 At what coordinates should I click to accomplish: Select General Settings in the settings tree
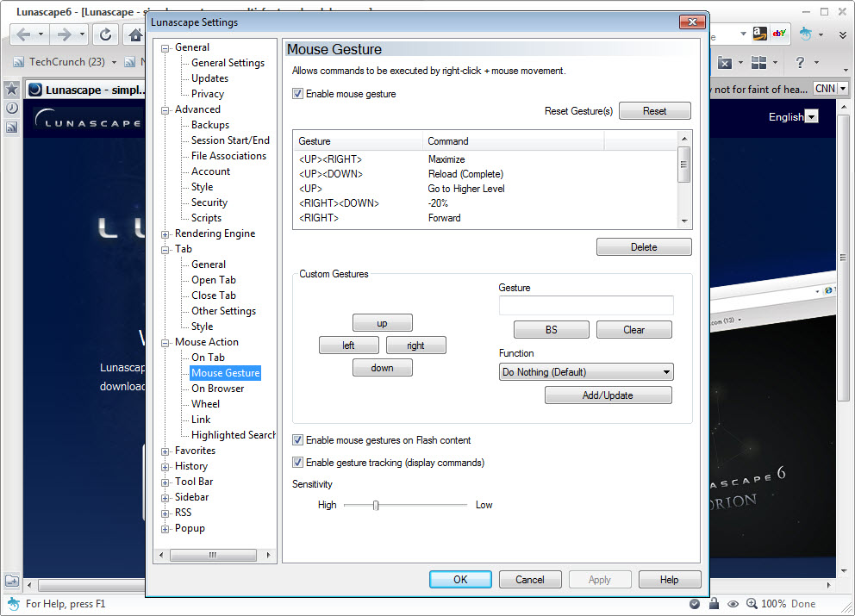(228, 63)
